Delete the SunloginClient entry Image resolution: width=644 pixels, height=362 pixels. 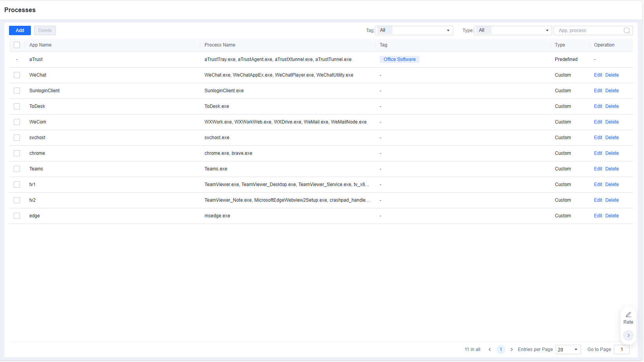point(612,91)
